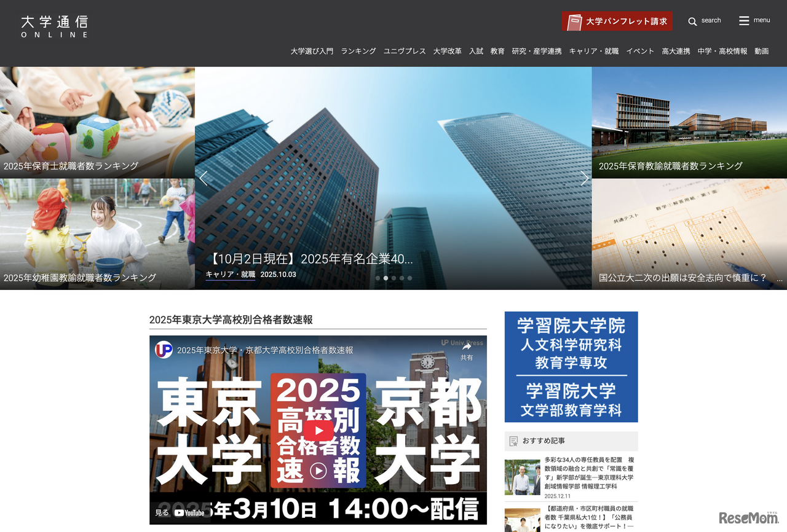Play the 東京大学・京都大学 speed report video
The image size is (787, 532).
click(x=317, y=430)
